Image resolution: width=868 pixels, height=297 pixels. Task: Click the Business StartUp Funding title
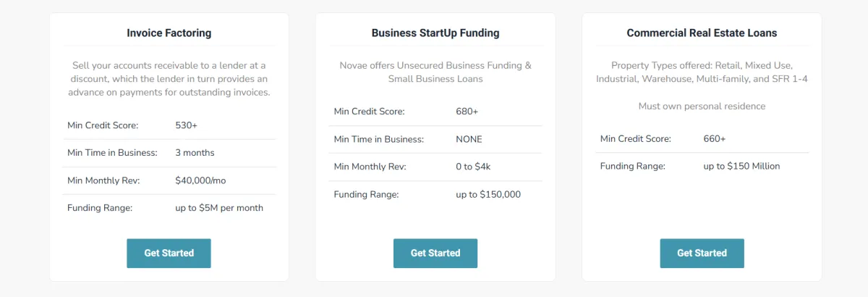[435, 33]
